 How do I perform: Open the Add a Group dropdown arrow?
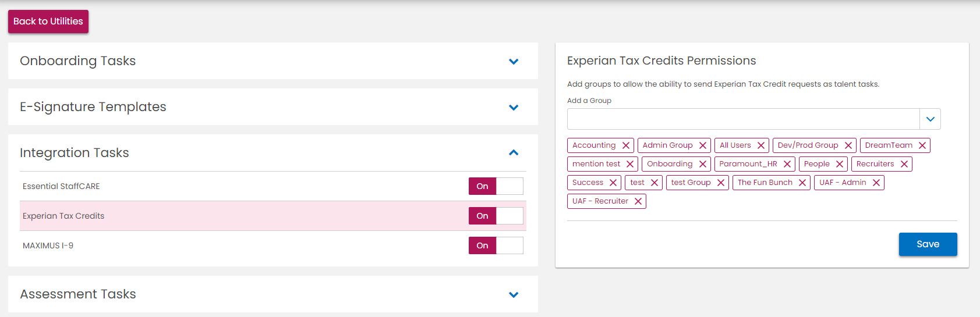tap(930, 119)
